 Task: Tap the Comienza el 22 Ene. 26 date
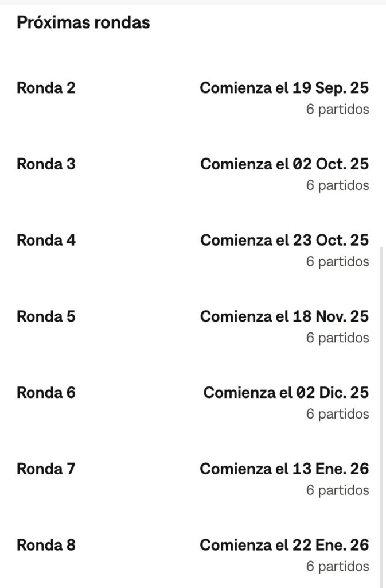coord(284,545)
